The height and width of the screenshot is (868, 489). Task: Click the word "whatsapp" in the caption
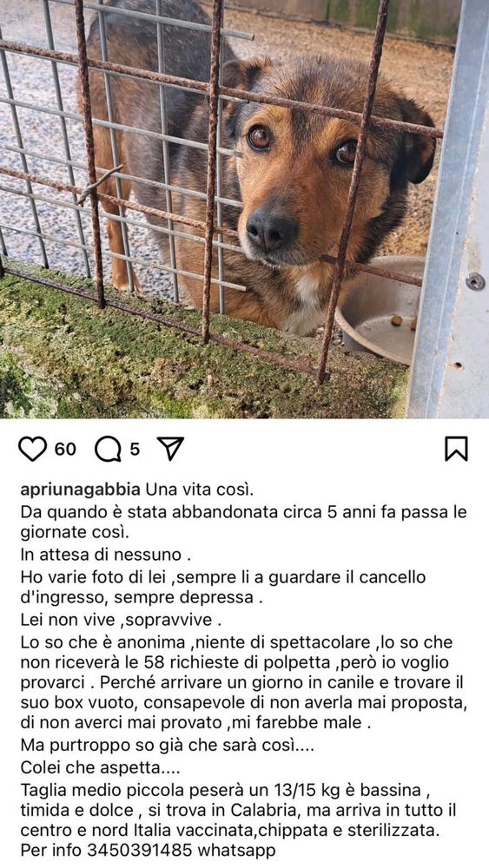(x=236, y=849)
